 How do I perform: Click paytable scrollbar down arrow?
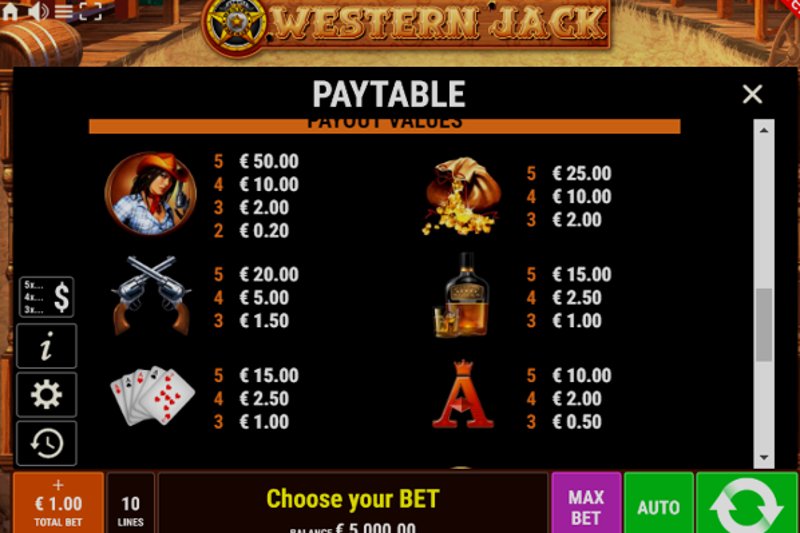(x=764, y=458)
